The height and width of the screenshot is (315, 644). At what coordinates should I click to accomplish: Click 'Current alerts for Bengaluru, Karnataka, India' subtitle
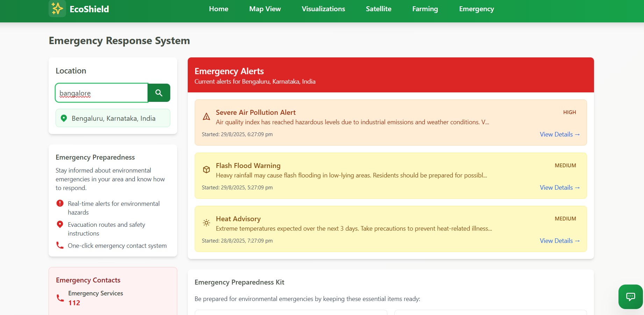255,82
